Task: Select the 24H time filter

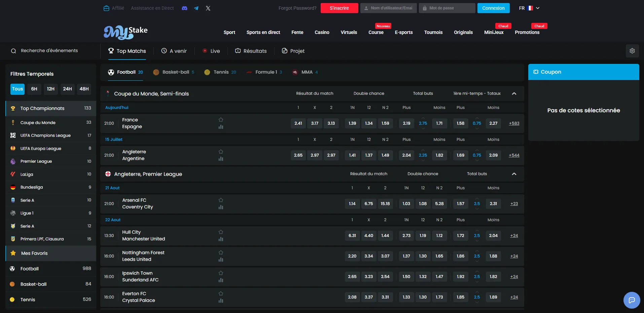Action: 67,89
